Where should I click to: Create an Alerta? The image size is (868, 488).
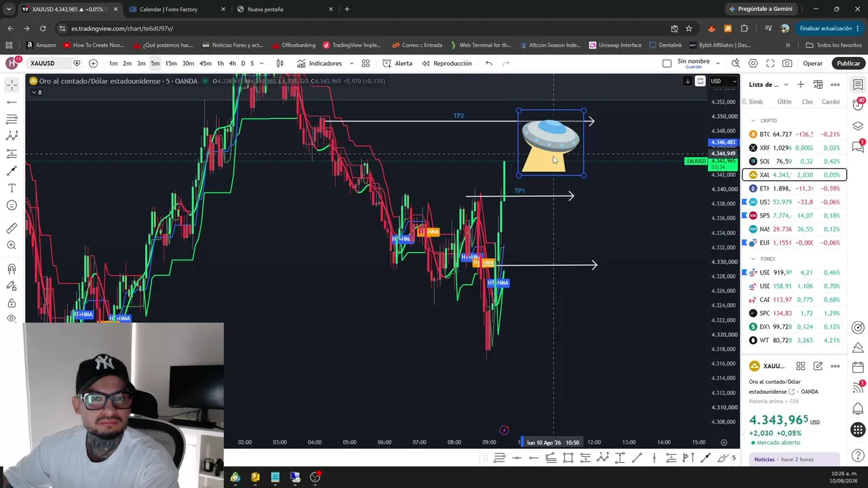pyautogui.click(x=397, y=63)
